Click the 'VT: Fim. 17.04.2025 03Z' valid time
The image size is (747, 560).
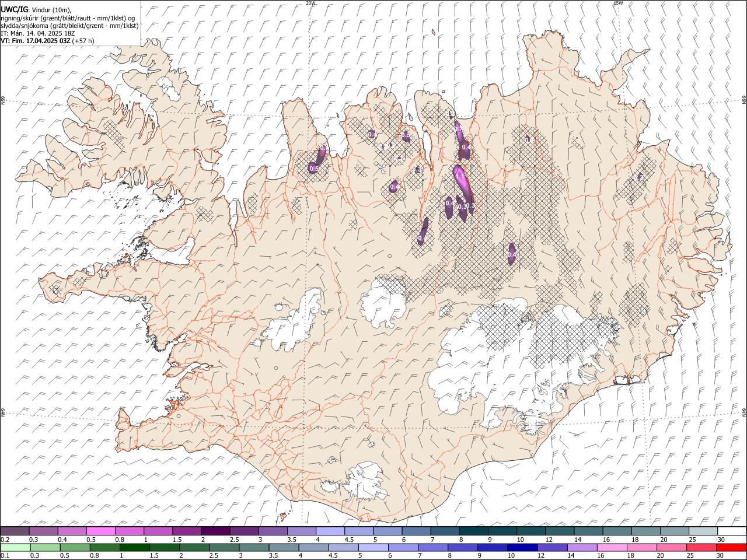point(36,41)
